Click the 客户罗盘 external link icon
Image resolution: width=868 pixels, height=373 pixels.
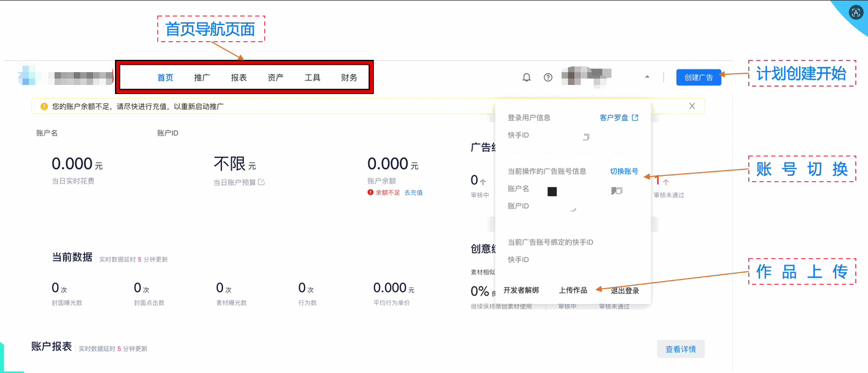tap(635, 118)
